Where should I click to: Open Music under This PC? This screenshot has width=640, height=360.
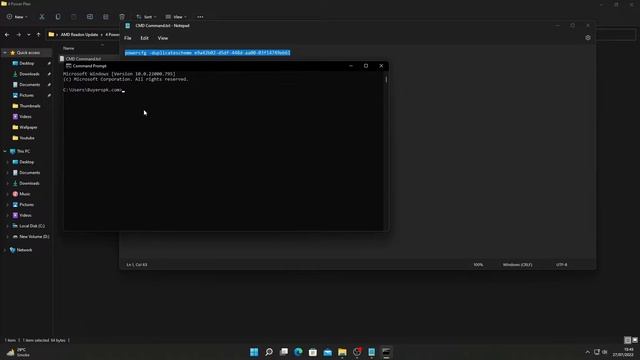click(24, 194)
